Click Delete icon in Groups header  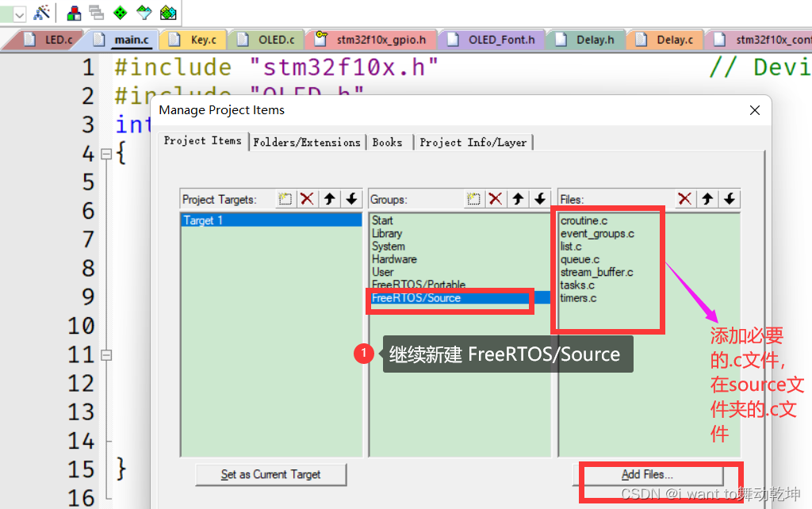click(x=496, y=199)
